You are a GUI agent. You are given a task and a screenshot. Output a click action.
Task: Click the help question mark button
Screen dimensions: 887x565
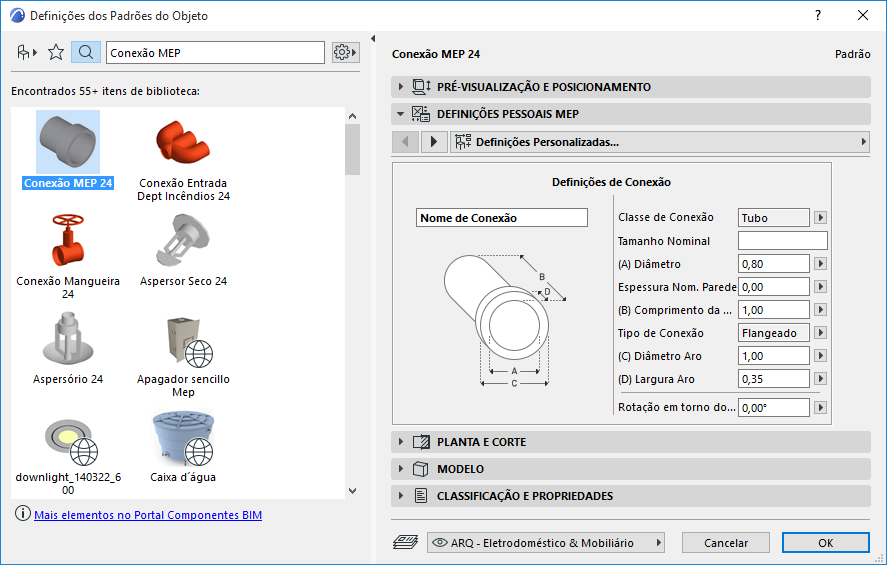click(x=817, y=15)
